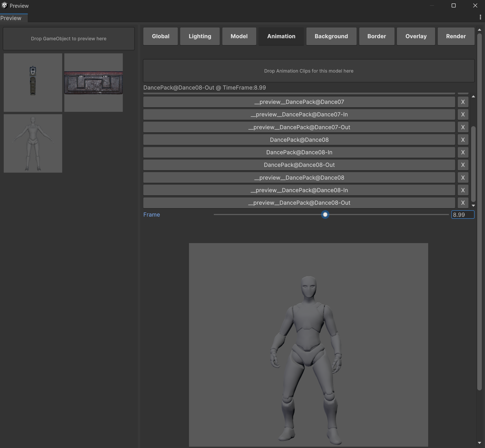Remove the DancePack@Dance08 clip with X
Screen dimensions: 485x448
click(x=463, y=140)
